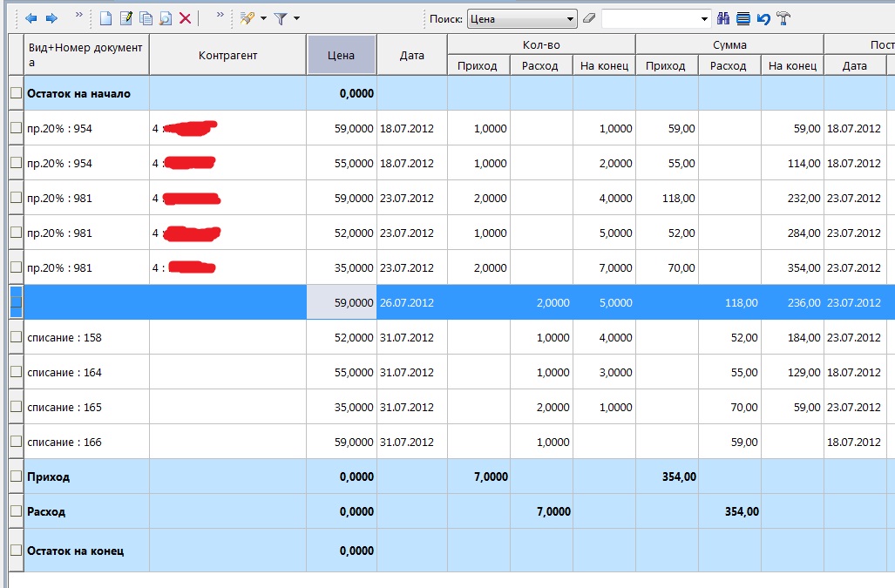Click the Кол-во group header
Screen dimensions: 895x588
point(541,44)
